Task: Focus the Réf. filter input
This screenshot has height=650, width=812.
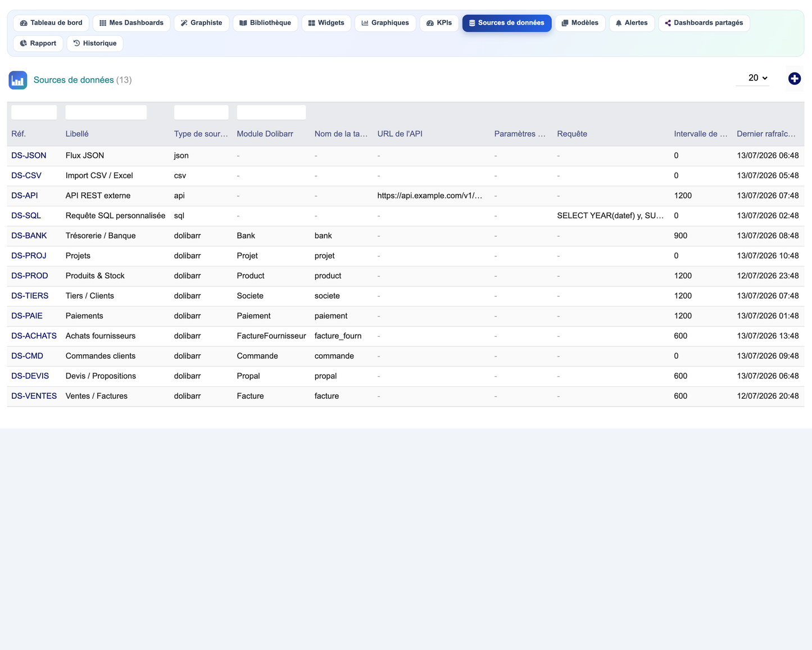Action: 34,112
